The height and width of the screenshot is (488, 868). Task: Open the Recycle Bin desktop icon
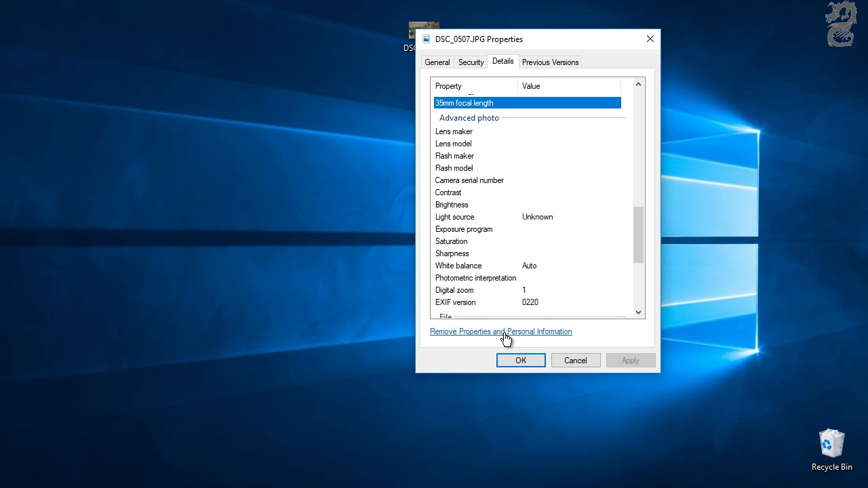click(x=831, y=450)
